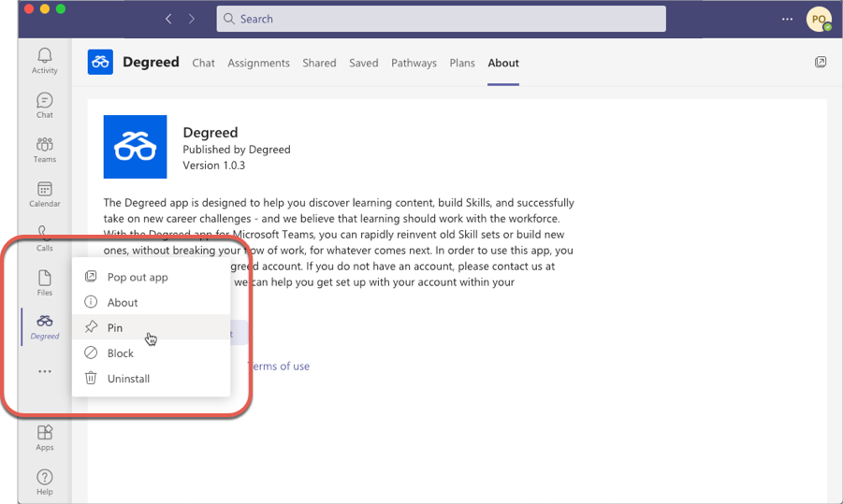Select the Degreed app in sidebar
843x504 pixels.
pyautogui.click(x=45, y=327)
